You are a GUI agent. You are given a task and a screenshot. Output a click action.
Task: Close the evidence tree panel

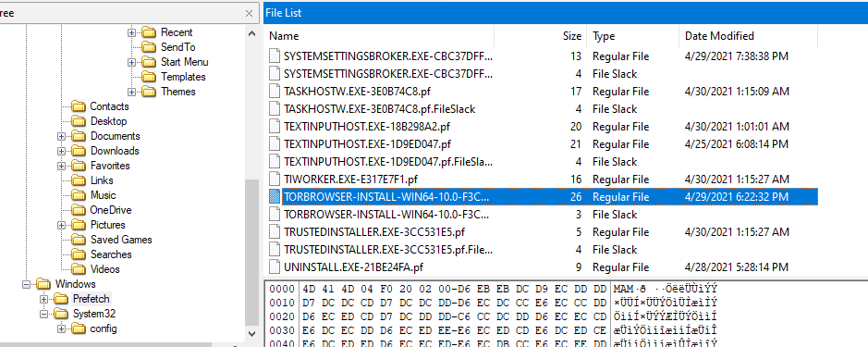click(250, 13)
